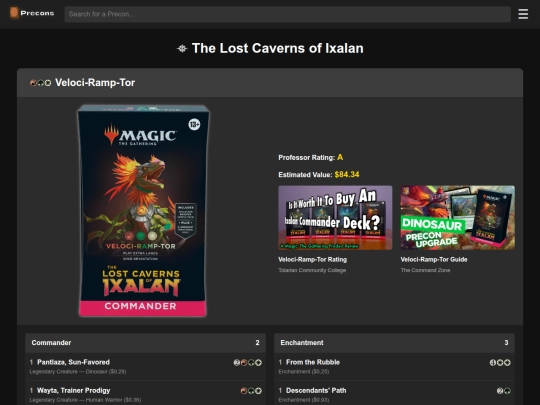Click the Enchantment ($0.25) type line
This screenshot has width=540, height=405.
(x=304, y=372)
